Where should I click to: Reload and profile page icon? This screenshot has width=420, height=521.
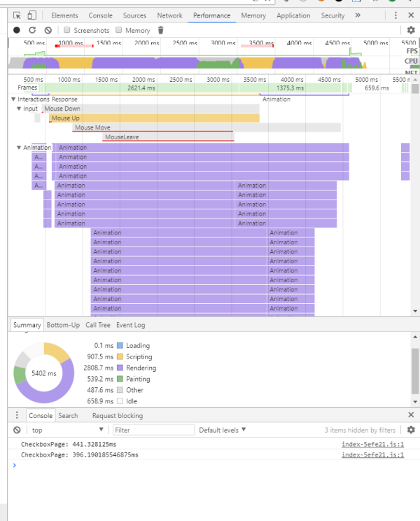(32, 30)
